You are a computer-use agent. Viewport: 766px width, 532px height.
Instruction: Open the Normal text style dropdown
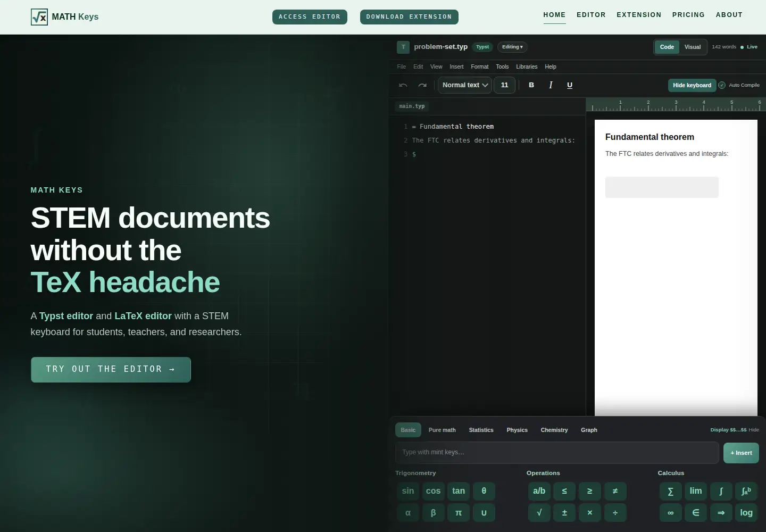[465, 85]
